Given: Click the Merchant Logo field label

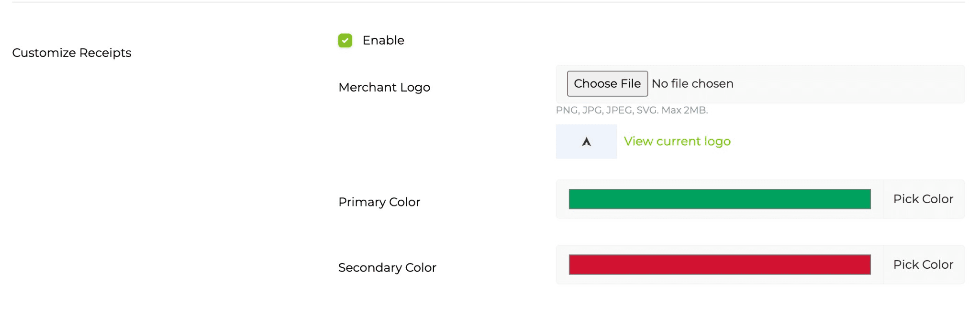Looking at the screenshot, I should [x=384, y=87].
